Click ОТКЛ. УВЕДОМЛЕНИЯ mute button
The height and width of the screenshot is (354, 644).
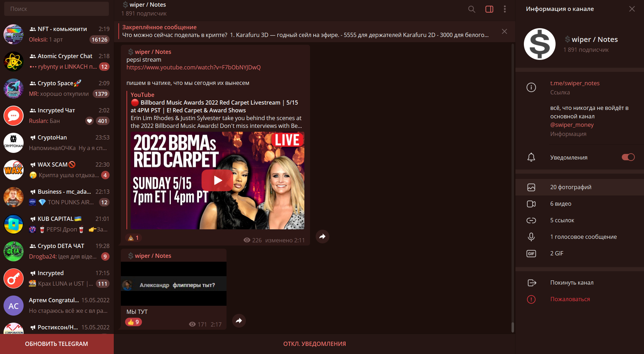(x=315, y=344)
